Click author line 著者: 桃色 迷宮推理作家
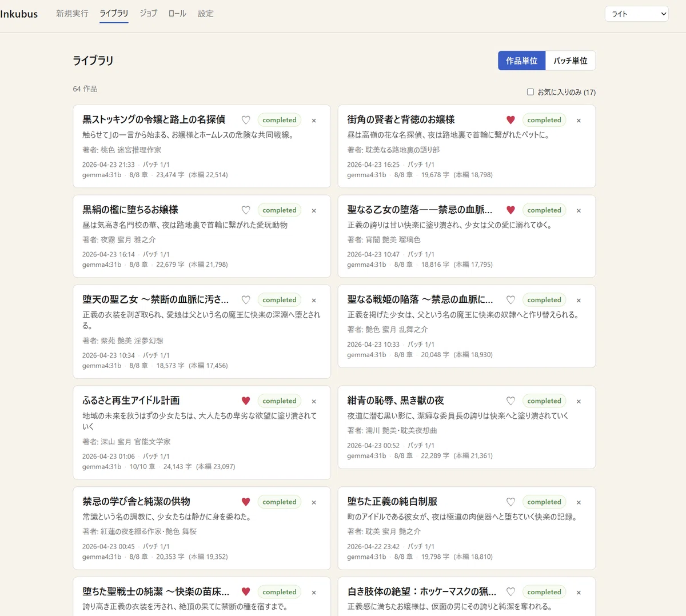 pos(122,150)
